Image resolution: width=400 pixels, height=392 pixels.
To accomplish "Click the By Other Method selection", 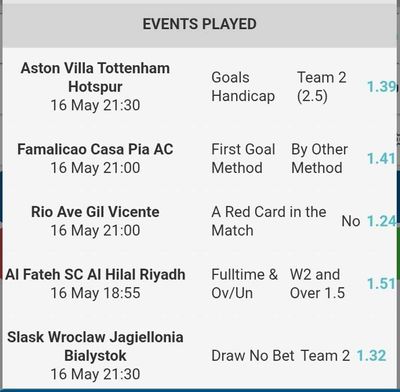I will click(x=320, y=158).
